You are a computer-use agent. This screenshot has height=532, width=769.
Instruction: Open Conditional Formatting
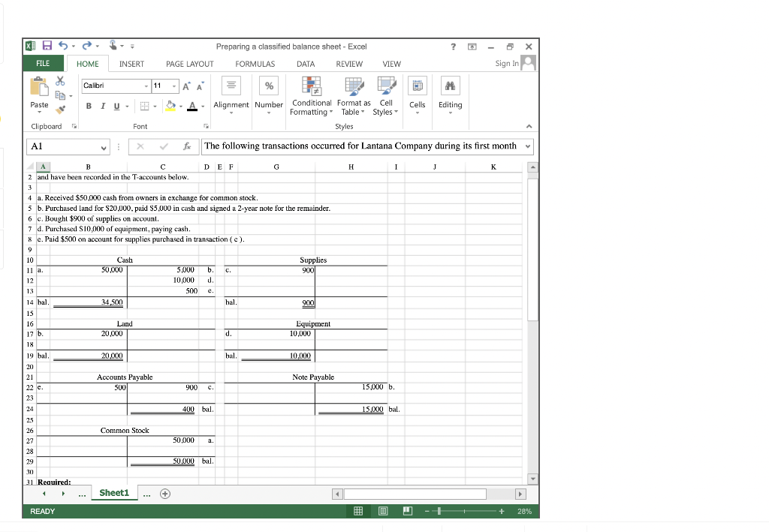click(311, 96)
